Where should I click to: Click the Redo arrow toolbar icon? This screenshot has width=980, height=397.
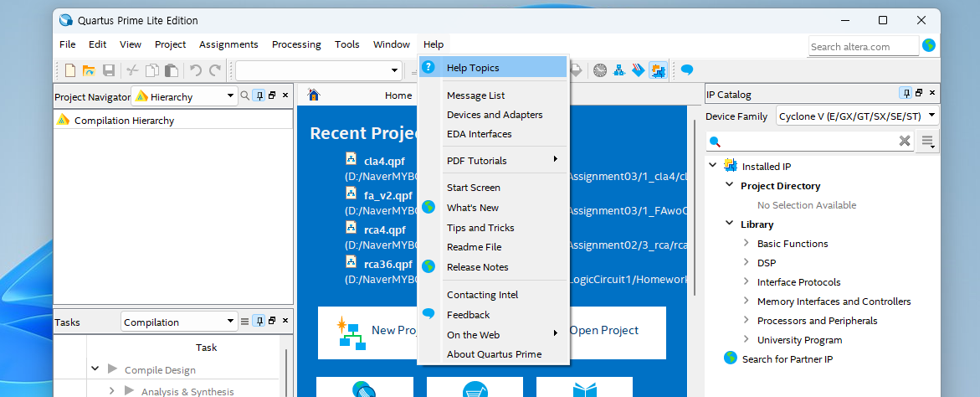216,70
